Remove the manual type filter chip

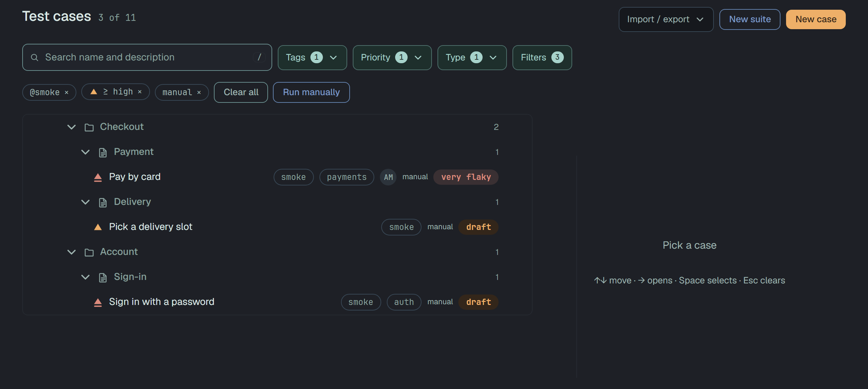pyautogui.click(x=199, y=92)
